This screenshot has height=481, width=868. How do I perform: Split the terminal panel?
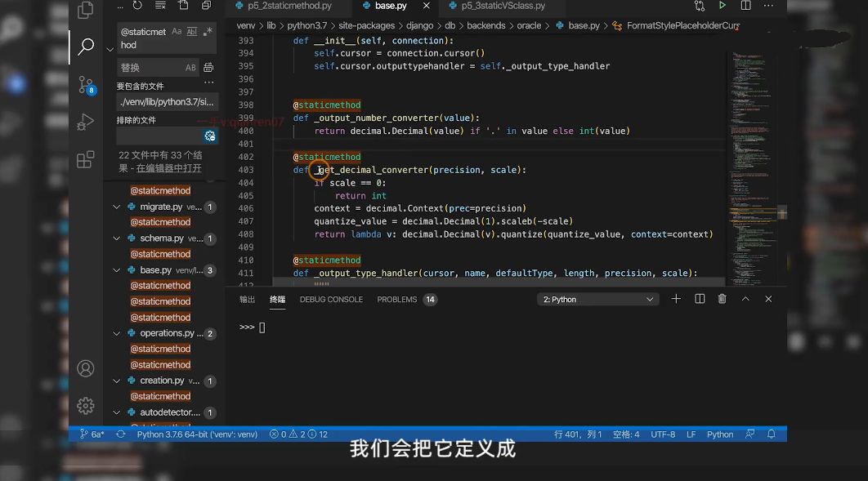pos(700,299)
